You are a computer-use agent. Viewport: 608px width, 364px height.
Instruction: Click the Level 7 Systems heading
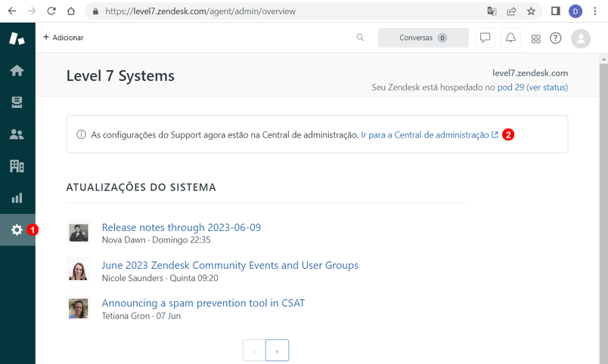point(120,76)
